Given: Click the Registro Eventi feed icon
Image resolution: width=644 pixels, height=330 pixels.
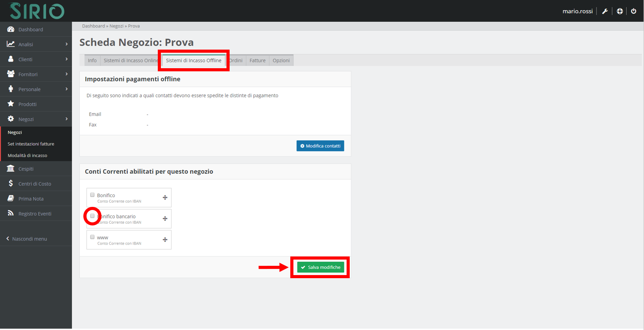Looking at the screenshot, I should click(x=11, y=214).
